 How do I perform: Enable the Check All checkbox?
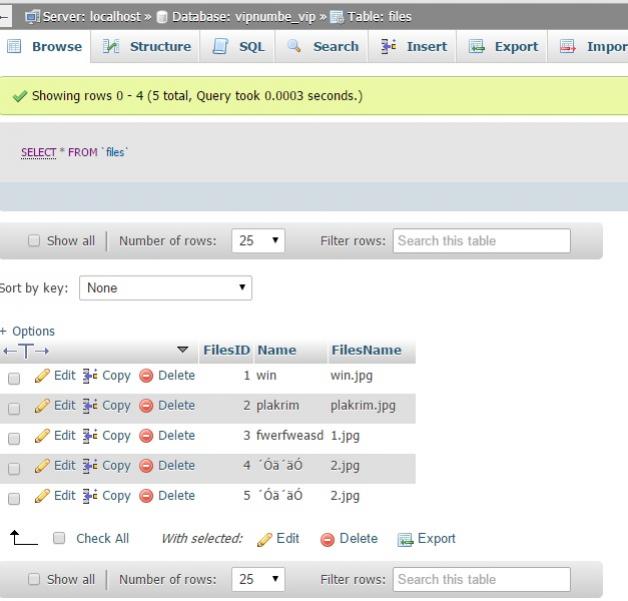click(x=59, y=539)
